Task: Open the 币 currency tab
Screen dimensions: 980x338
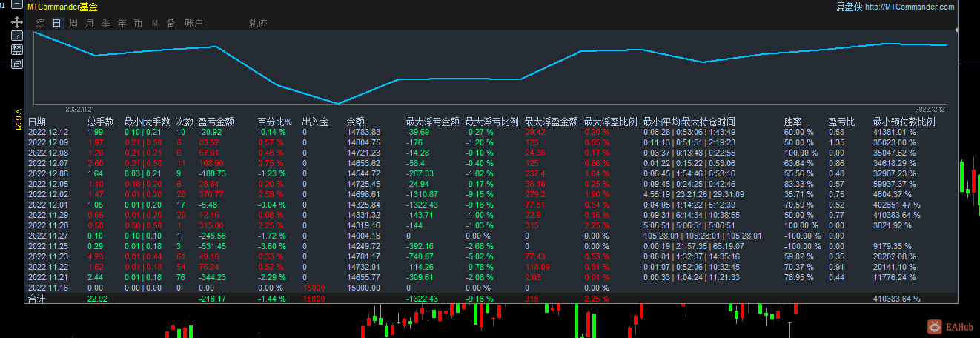Action: click(x=138, y=23)
